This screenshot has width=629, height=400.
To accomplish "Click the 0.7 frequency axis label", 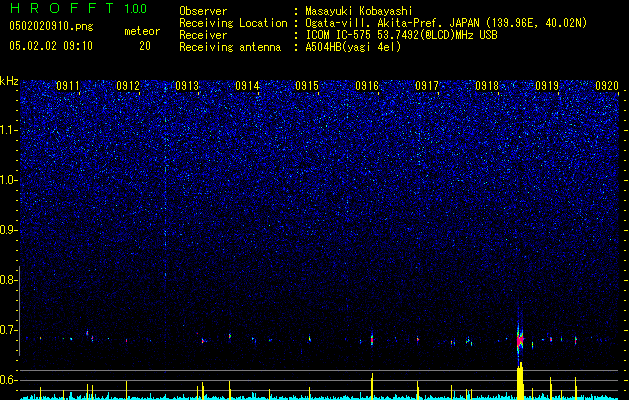I will 8,330.
